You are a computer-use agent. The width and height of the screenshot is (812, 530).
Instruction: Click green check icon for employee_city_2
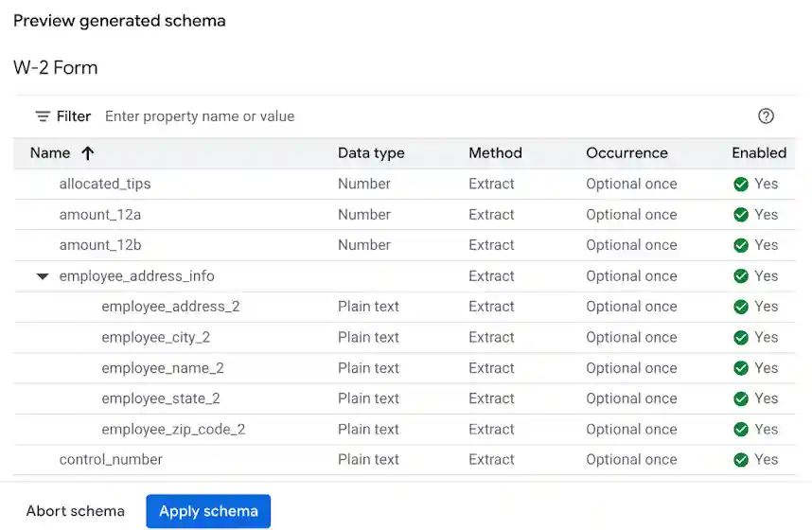click(741, 338)
